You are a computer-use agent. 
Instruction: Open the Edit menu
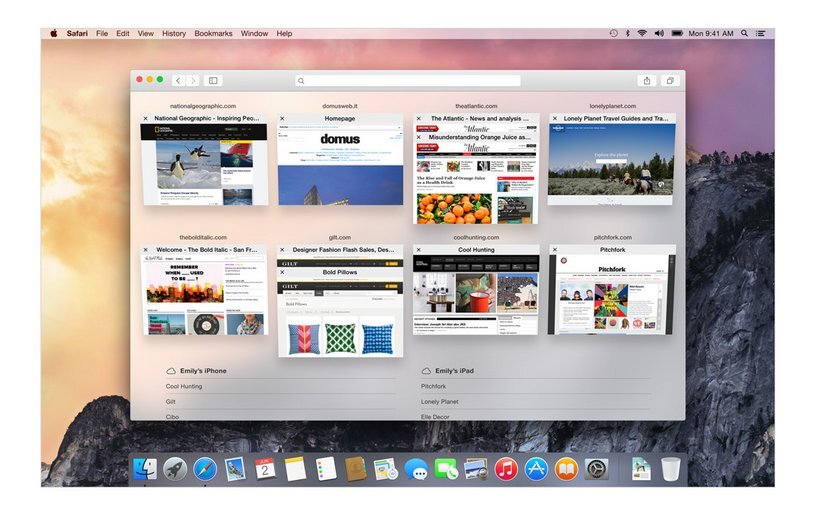[x=123, y=33]
